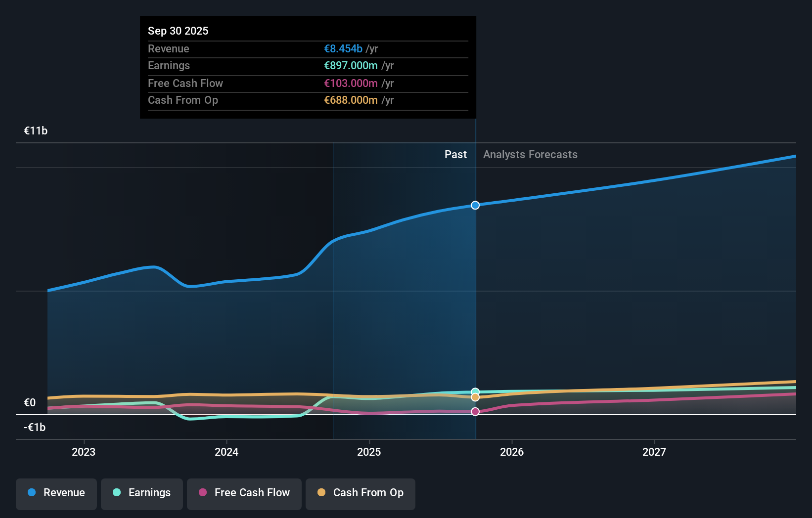The width and height of the screenshot is (812, 518).
Task: Click the 2026 axis label
Action: click(512, 452)
